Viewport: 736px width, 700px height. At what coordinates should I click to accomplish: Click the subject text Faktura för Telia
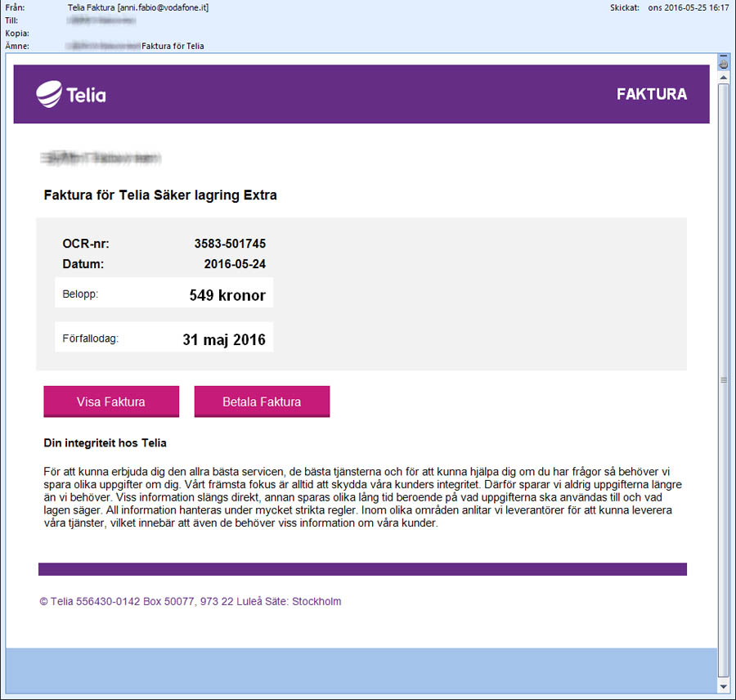173,46
